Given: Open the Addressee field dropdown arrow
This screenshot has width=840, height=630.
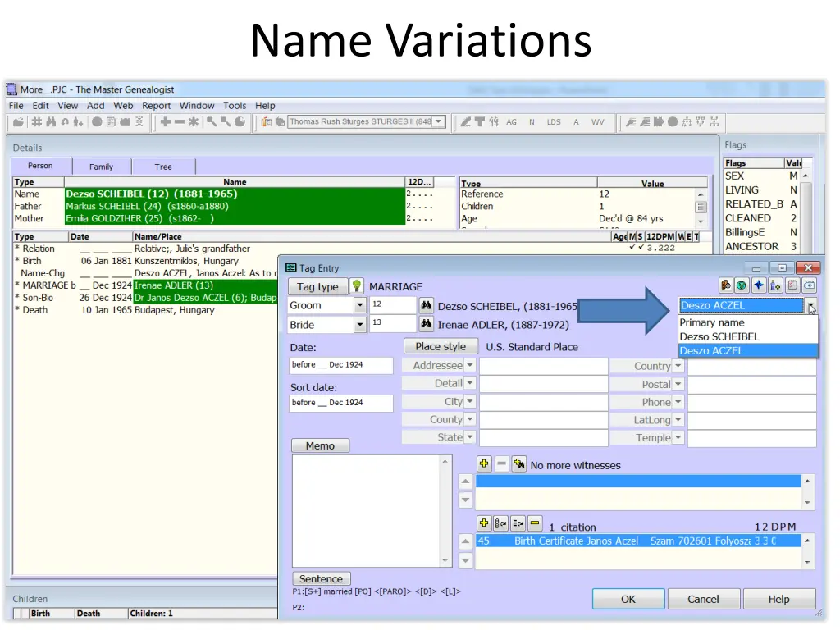Looking at the screenshot, I should pyautogui.click(x=470, y=365).
